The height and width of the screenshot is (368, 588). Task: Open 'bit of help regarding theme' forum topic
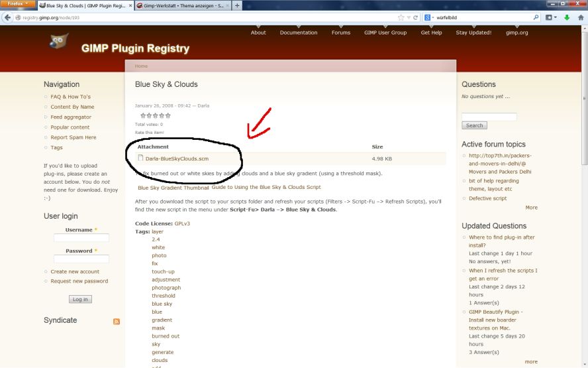click(493, 185)
